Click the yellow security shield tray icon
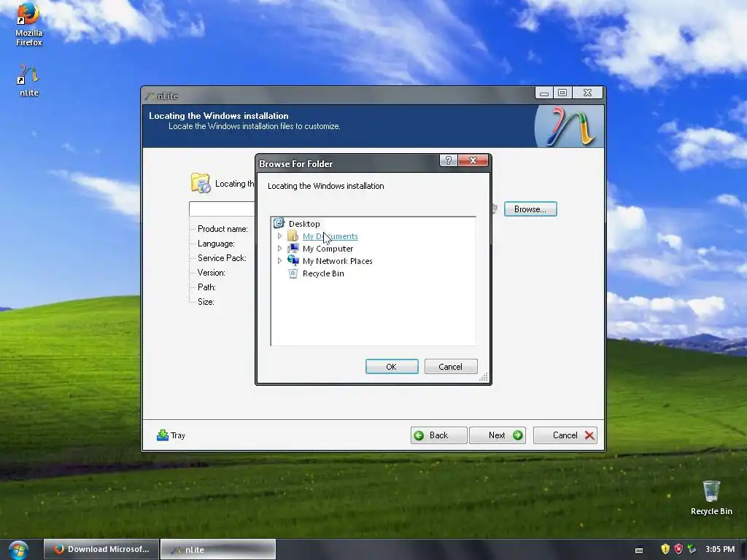747x560 pixels. (665, 549)
